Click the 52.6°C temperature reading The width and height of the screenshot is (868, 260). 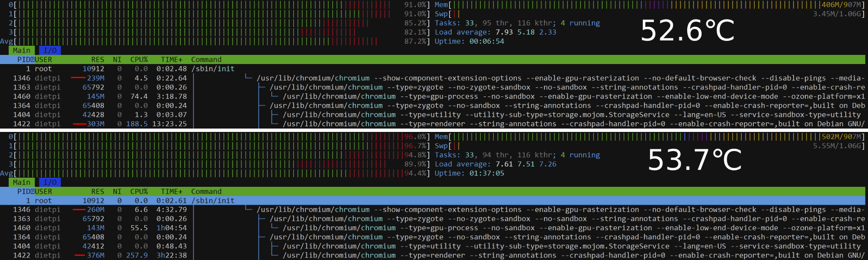(x=687, y=31)
